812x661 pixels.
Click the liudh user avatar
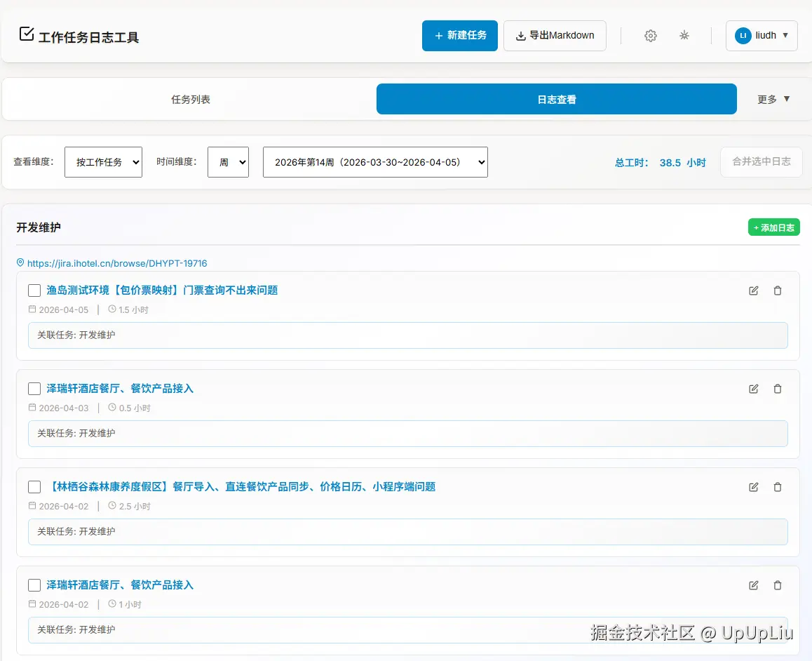(743, 36)
